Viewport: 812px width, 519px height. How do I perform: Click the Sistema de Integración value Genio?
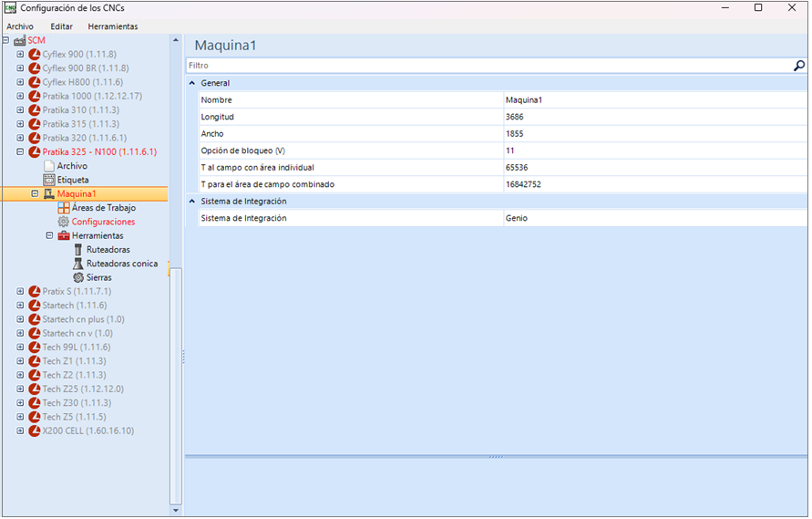pos(655,218)
